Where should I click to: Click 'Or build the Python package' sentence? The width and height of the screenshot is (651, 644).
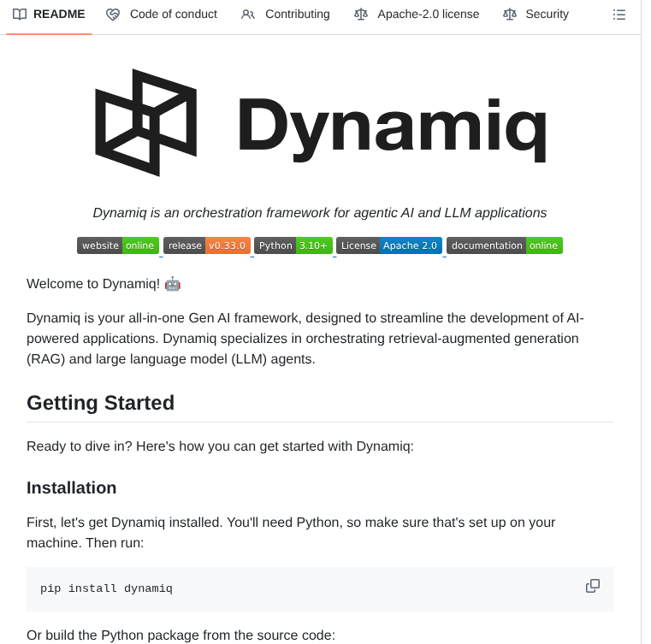(x=181, y=635)
